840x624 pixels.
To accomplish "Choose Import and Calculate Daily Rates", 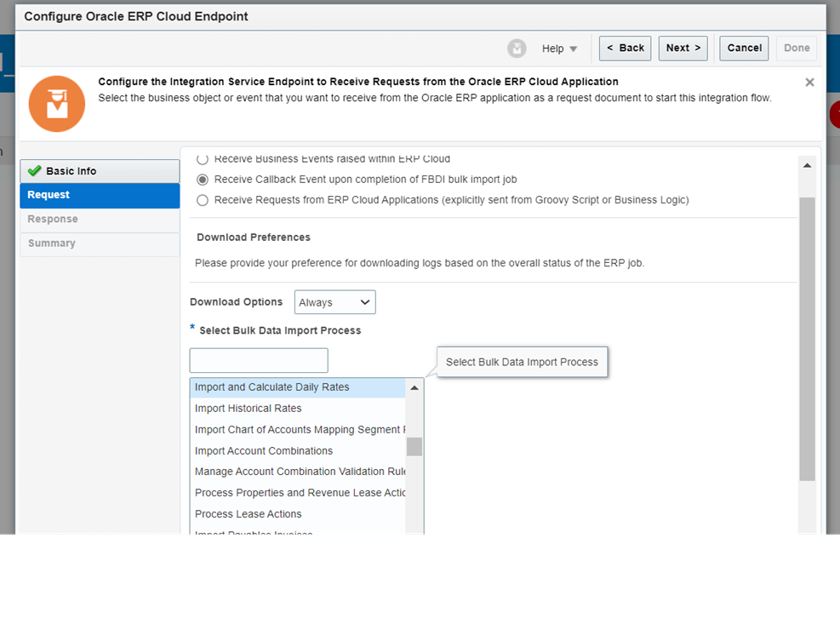I will pos(298,387).
